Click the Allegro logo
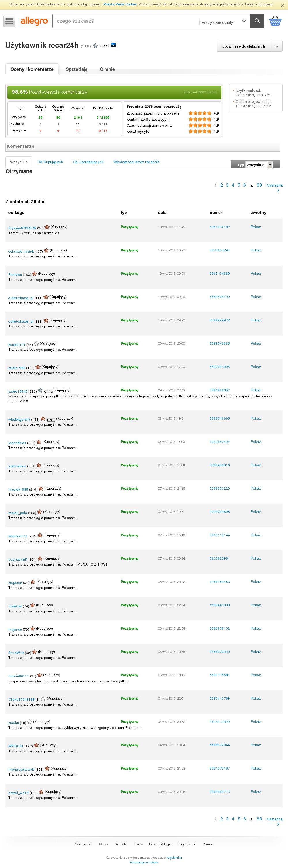The width and height of the screenshot is (288, 868). coord(34,21)
